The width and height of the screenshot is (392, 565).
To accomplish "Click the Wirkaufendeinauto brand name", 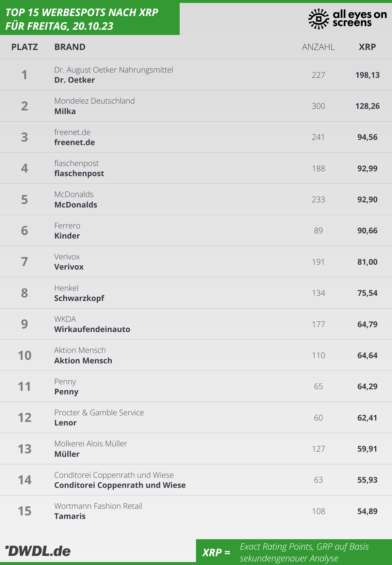I will click(x=92, y=329).
